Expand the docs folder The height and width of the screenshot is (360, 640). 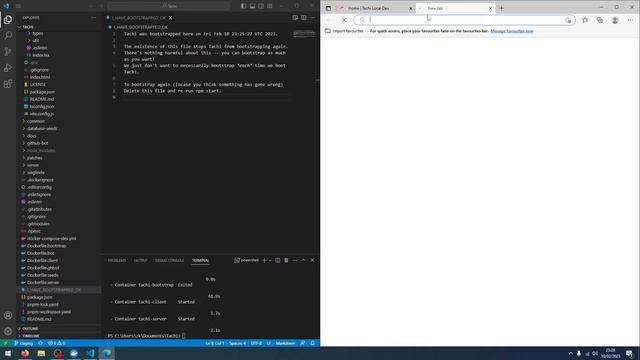tap(31, 136)
